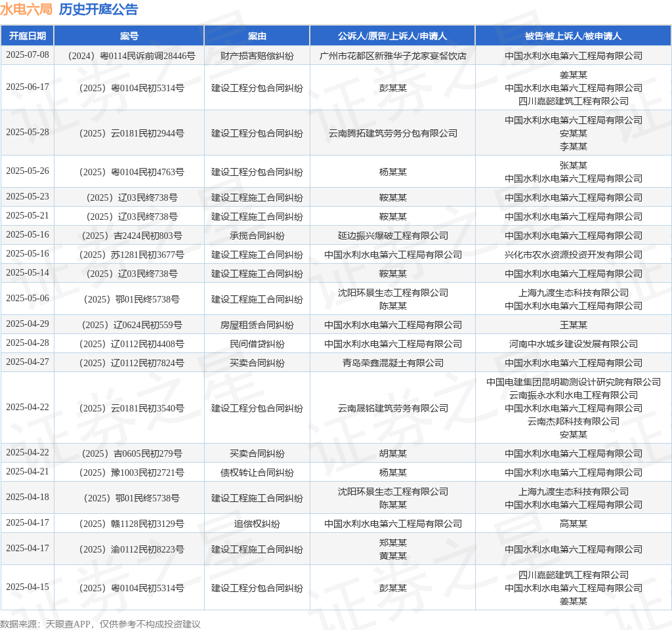The image size is (672, 630).
Task: Select defendant 李某某
Action: pyautogui.click(x=574, y=146)
